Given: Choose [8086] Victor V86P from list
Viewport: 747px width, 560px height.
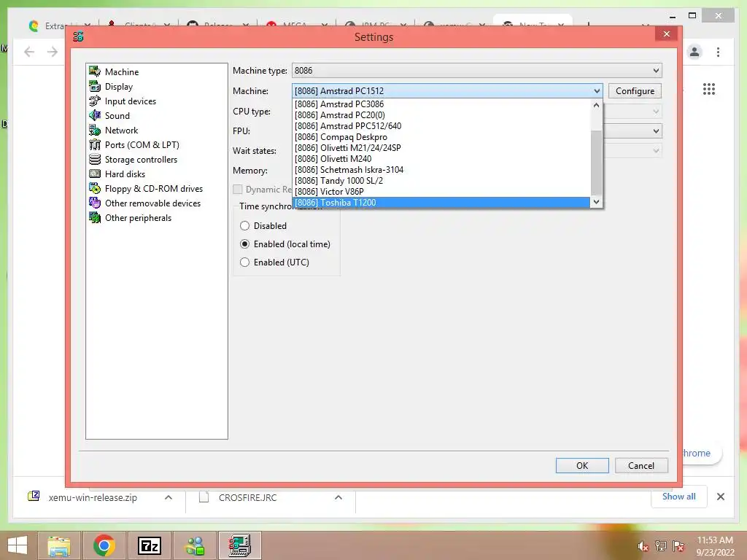Looking at the screenshot, I should coord(441,192).
